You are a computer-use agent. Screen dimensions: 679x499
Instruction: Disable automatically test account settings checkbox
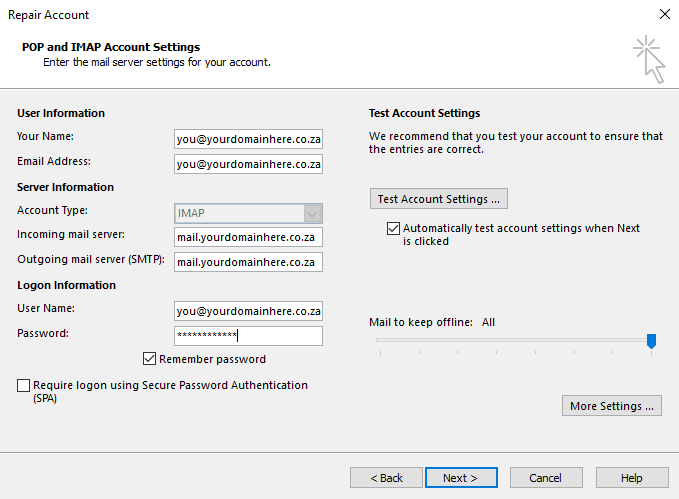[393, 229]
